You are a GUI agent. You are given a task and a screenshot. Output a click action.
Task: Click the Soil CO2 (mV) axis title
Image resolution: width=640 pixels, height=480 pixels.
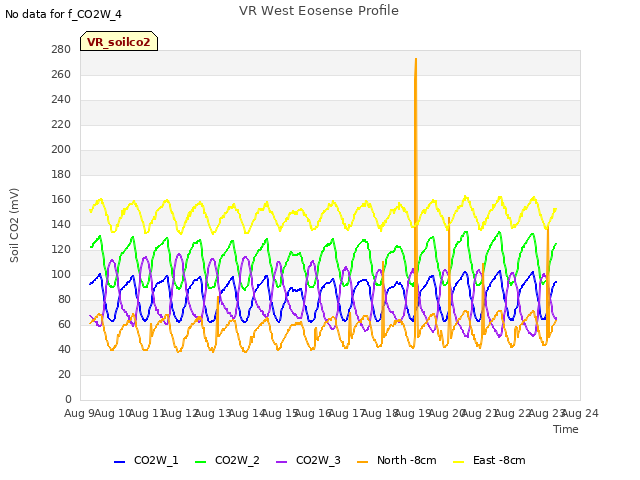(x=14, y=225)
